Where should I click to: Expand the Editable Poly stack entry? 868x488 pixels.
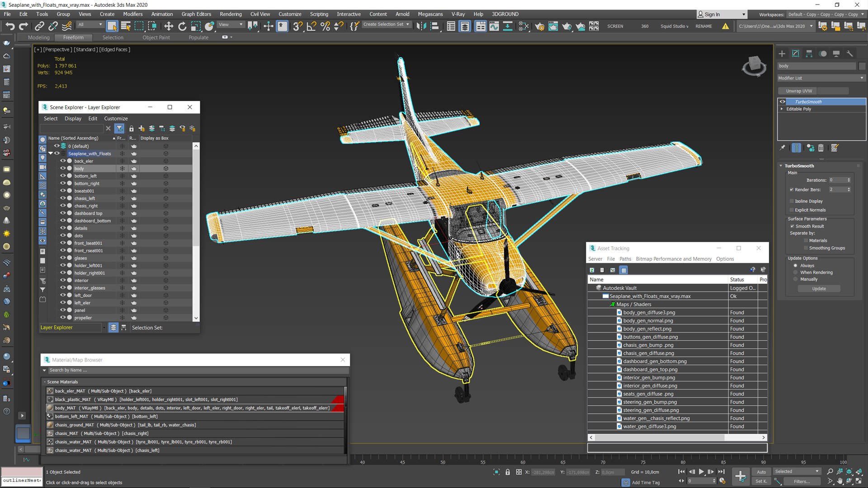tap(782, 109)
